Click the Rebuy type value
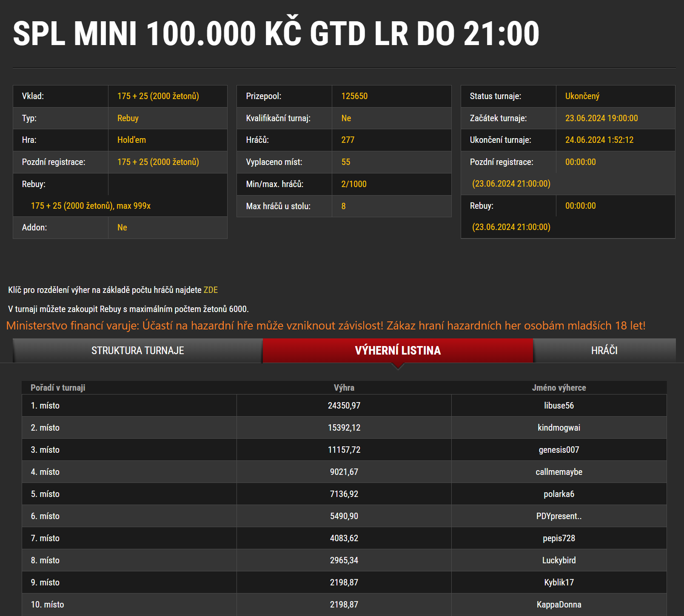This screenshot has height=616, width=684. [128, 118]
